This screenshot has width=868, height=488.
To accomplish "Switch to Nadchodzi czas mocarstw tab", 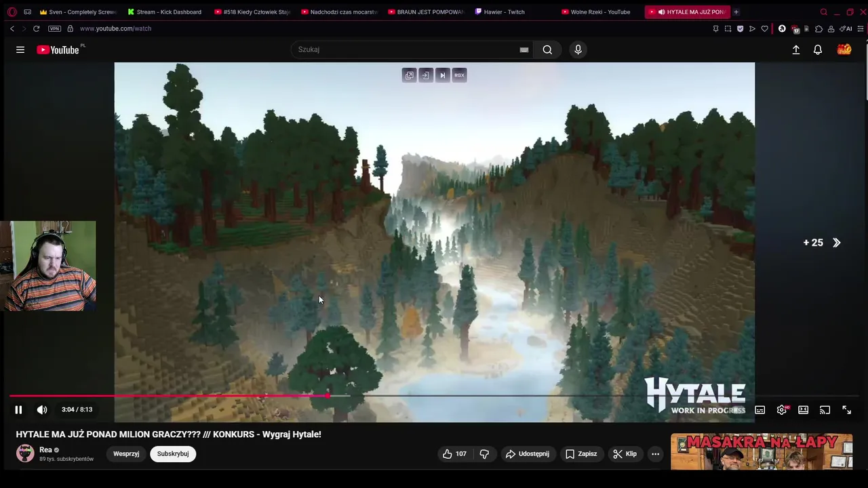I will click(338, 12).
